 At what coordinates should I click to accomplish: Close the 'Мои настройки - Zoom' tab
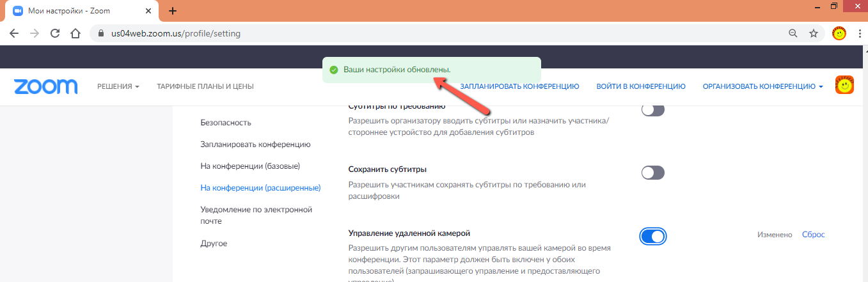[149, 11]
